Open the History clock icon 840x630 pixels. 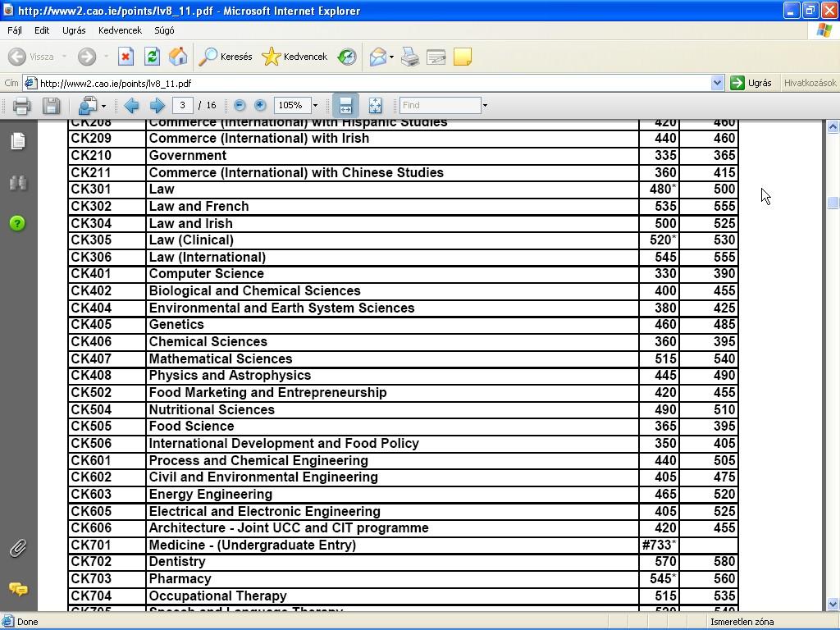pyautogui.click(x=347, y=57)
